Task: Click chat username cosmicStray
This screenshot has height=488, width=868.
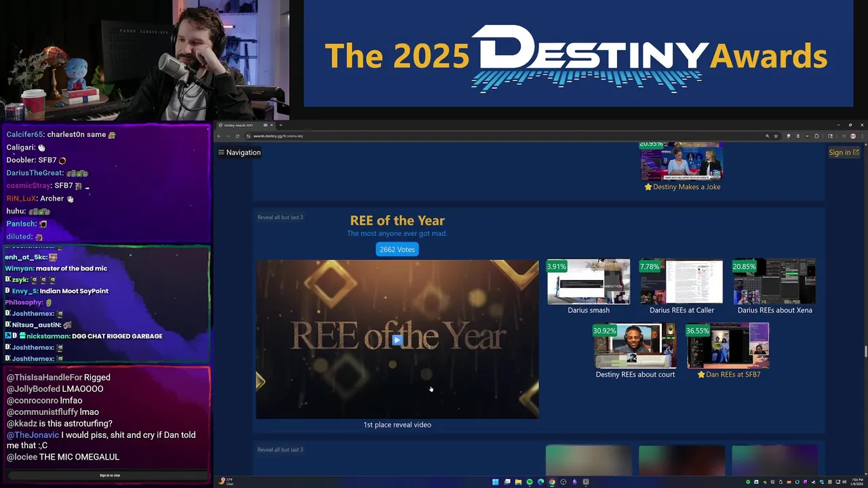Action: tap(28, 186)
